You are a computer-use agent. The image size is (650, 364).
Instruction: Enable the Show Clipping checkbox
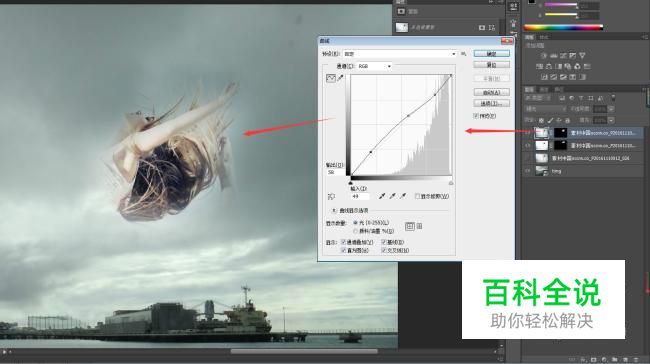coord(417,196)
